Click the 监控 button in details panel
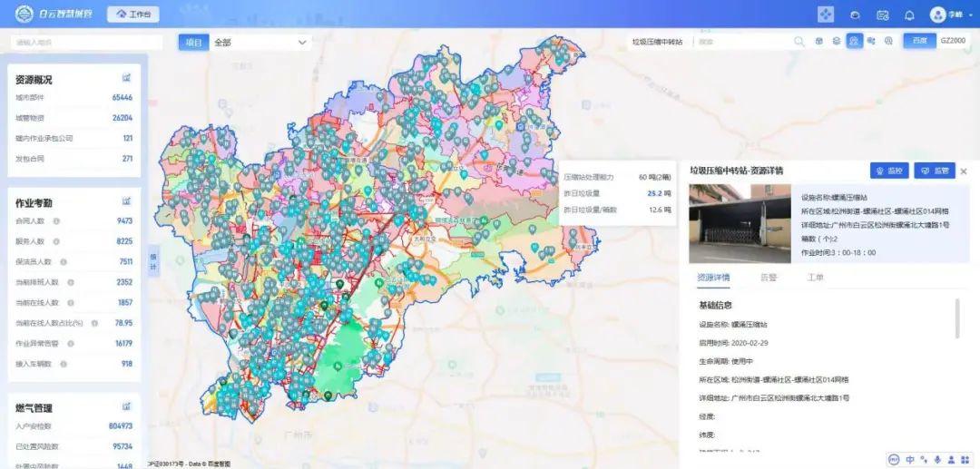980x469 pixels. [x=889, y=171]
